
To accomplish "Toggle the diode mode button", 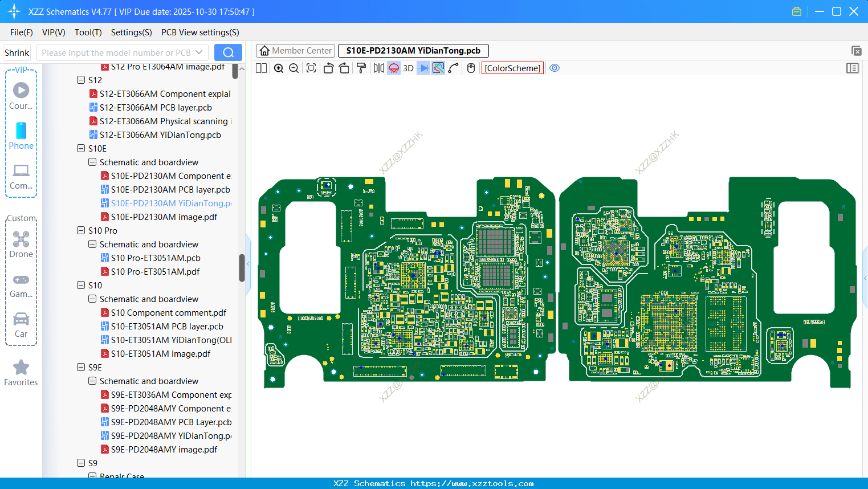I will pos(423,68).
